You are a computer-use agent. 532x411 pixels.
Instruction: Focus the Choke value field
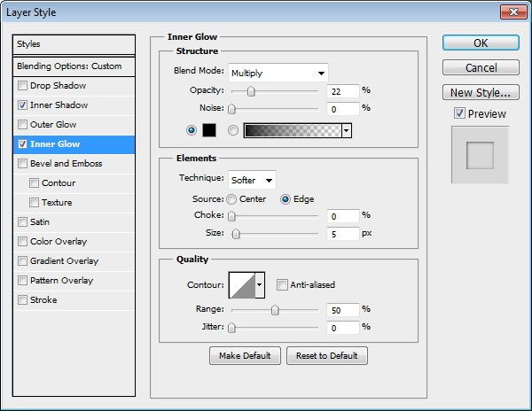[x=342, y=216]
